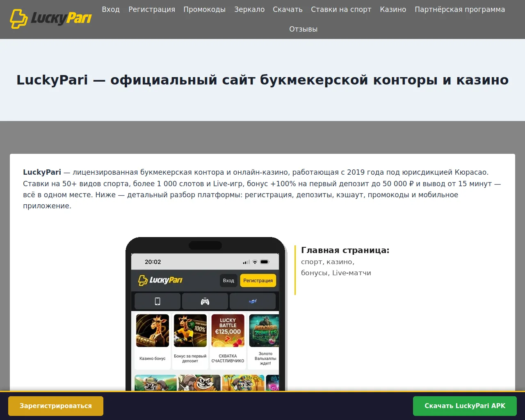Go to the Регистрация page
The image size is (525, 420).
point(152,9)
